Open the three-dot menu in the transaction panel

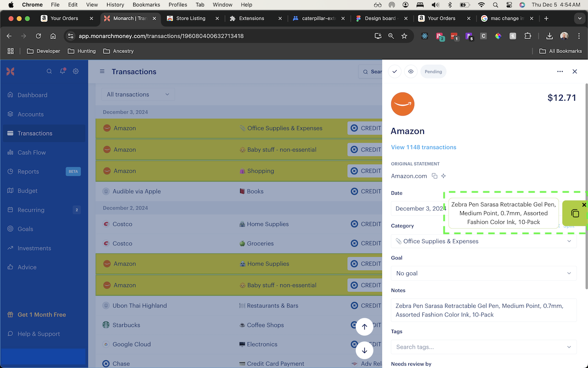560,71
